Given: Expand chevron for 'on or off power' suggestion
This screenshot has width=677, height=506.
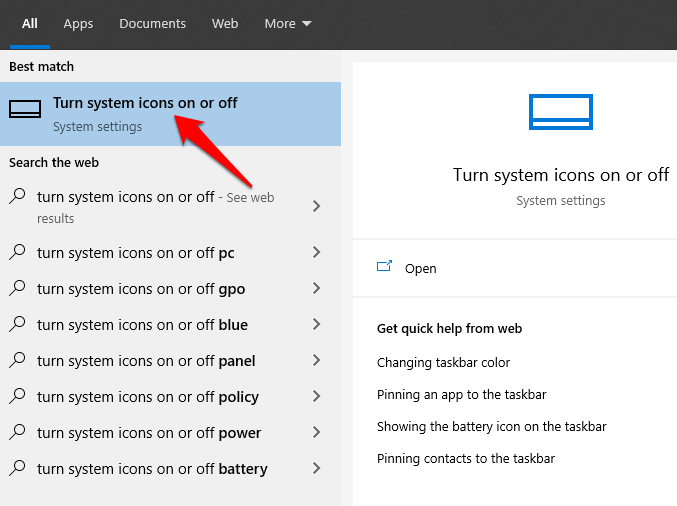Looking at the screenshot, I should (x=317, y=433).
